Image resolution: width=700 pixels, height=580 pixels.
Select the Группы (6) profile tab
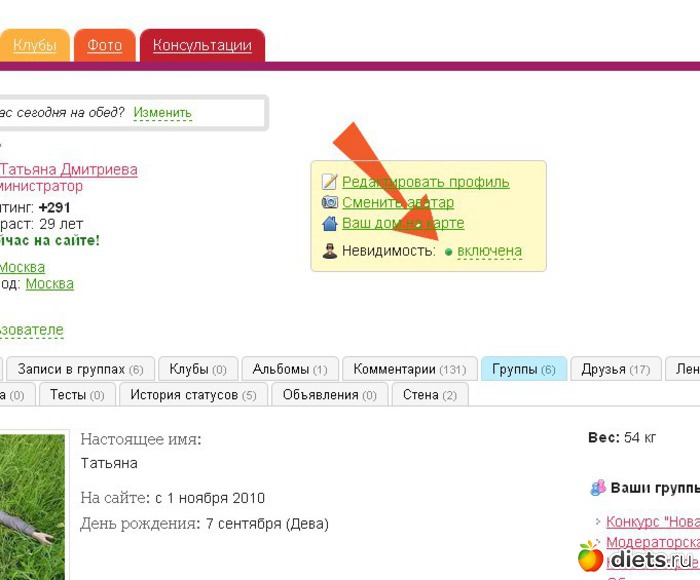click(x=523, y=369)
